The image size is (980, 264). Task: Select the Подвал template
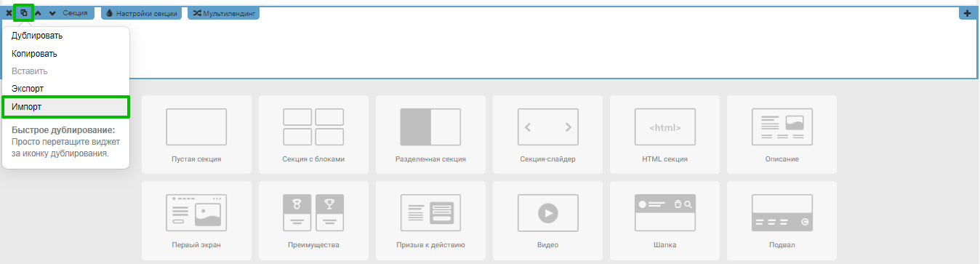pos(782,220)
